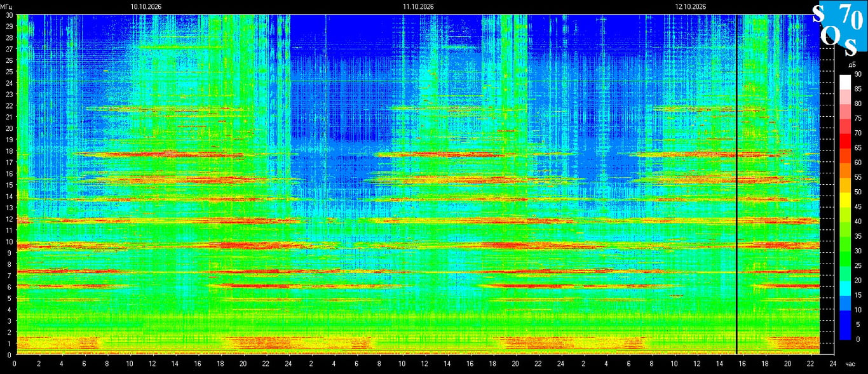This screenshot has width=868, height=374.
Task: Click the 75 value on the color scale
Action: (x=858, y=118)
